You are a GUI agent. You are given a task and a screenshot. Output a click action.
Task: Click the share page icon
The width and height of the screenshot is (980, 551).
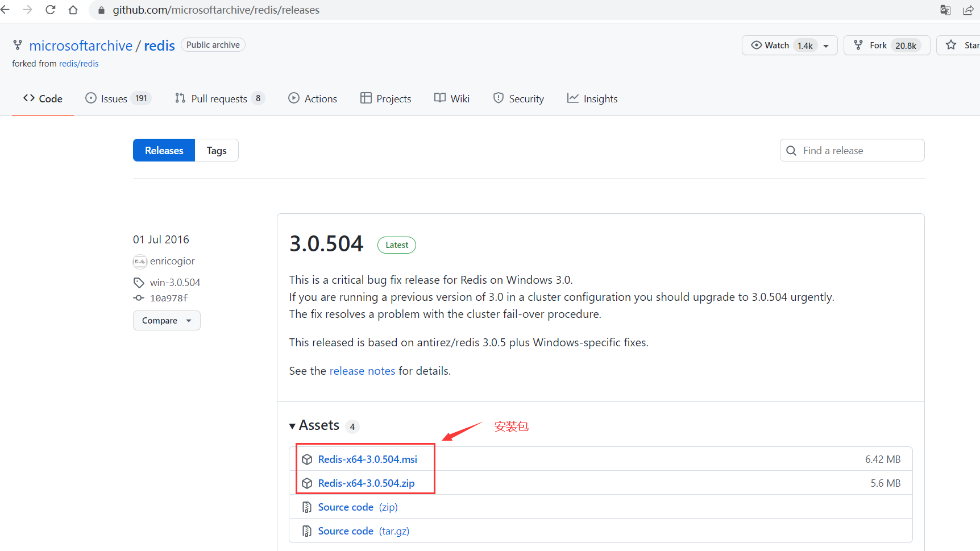[x=968, y=10]
